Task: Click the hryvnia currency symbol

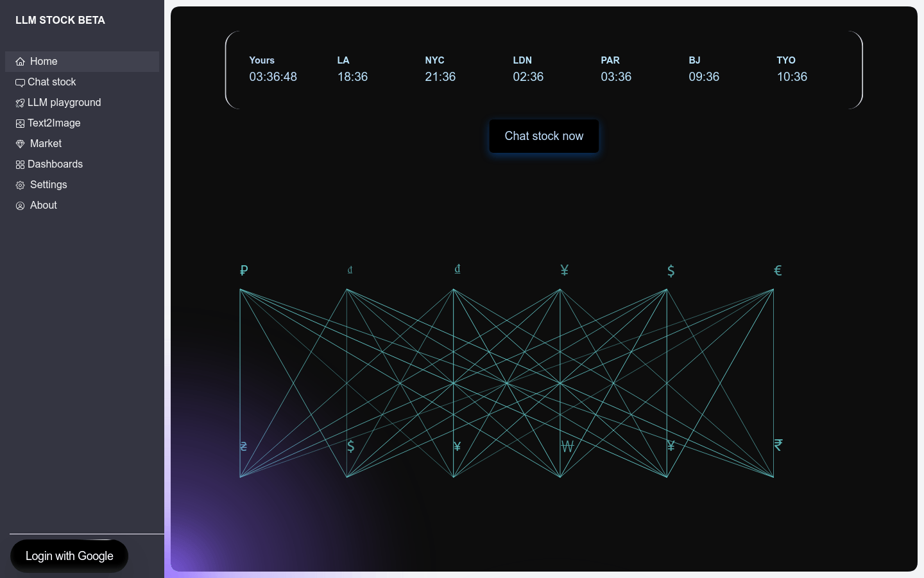Action: [x=244, y=446]
